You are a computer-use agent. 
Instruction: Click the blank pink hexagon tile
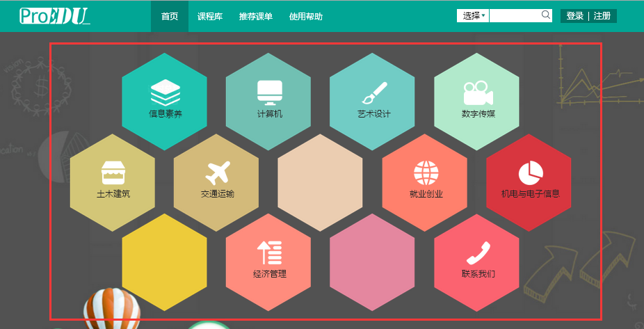[372, 262]
